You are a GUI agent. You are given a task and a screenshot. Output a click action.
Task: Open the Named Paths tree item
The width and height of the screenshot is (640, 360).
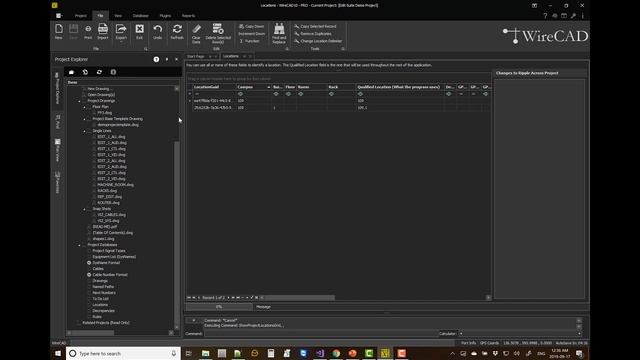click(x=103, y=287)
